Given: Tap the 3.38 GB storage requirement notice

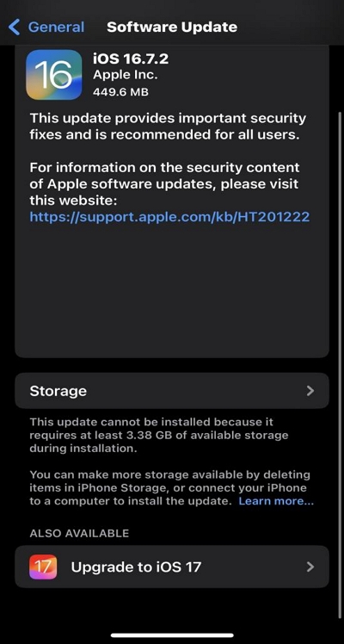Looking at the screenshot, I should pos(159,436).
